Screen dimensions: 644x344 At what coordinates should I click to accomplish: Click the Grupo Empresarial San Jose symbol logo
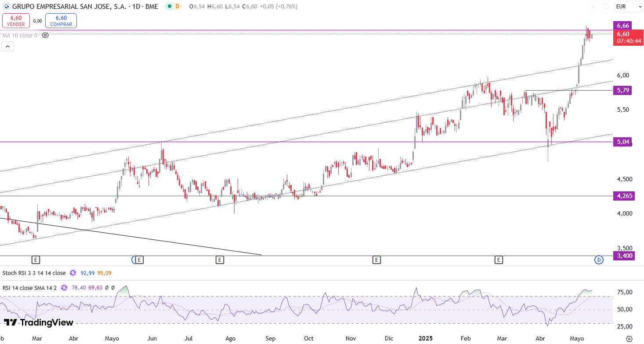point(6,7)
